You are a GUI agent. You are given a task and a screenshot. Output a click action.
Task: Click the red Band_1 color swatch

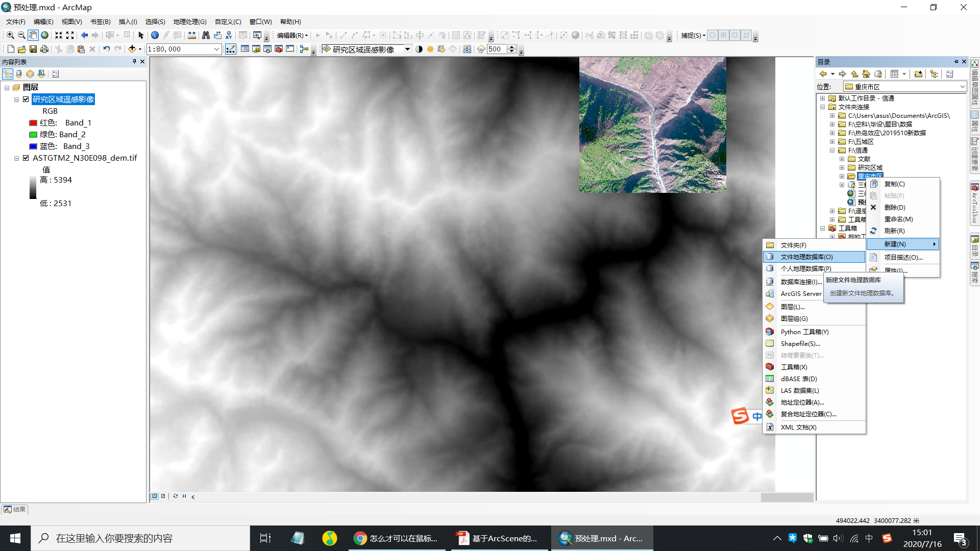(x=33, y=123)
